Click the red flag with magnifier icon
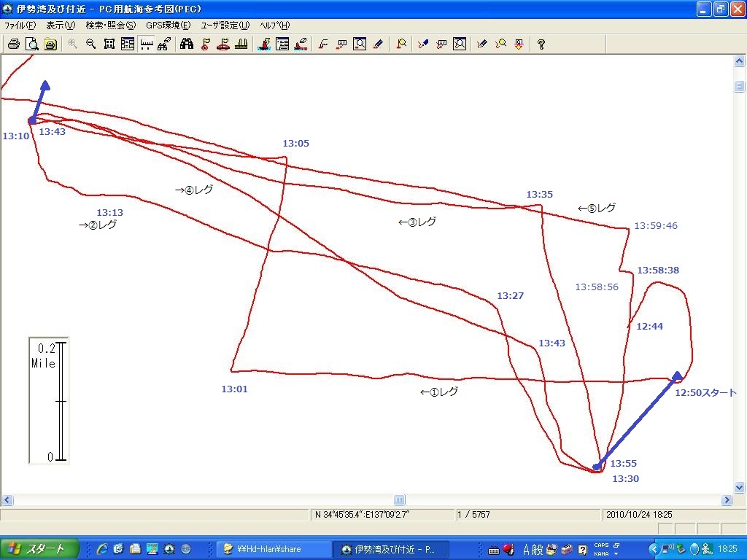This screenshot has width=747, height=560. (401, 44)
